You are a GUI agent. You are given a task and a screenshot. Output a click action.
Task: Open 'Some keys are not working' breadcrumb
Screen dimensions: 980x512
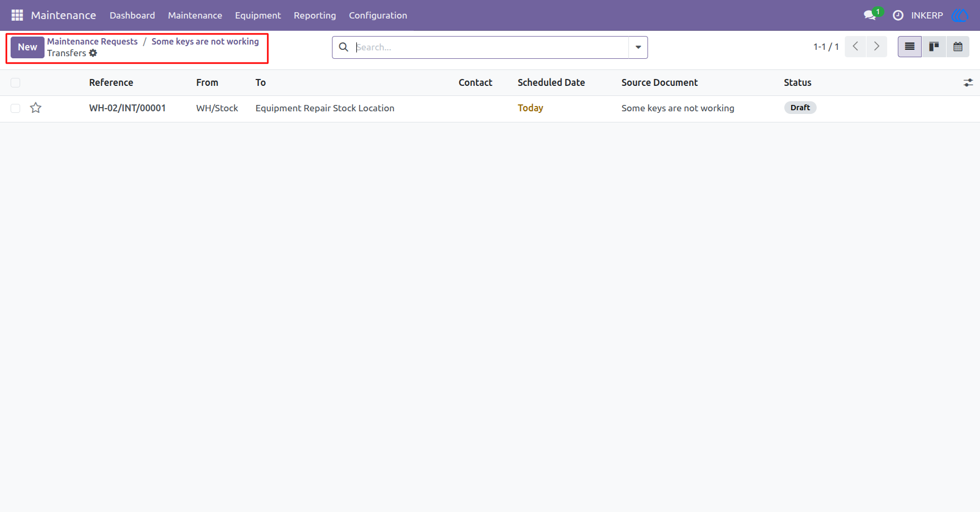coord(205,41)
